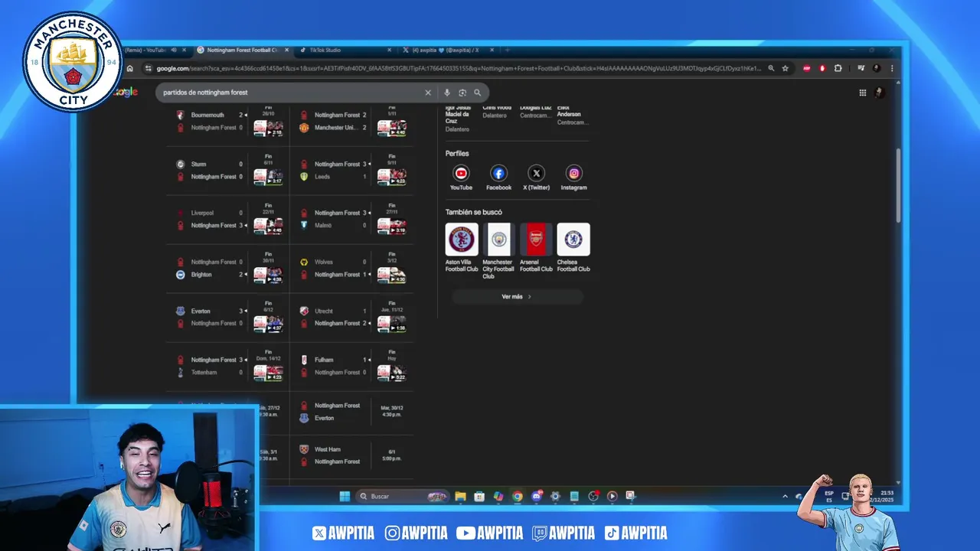
Task: Open Arsenal Football Club suggestion
Action: coord(536,248)
